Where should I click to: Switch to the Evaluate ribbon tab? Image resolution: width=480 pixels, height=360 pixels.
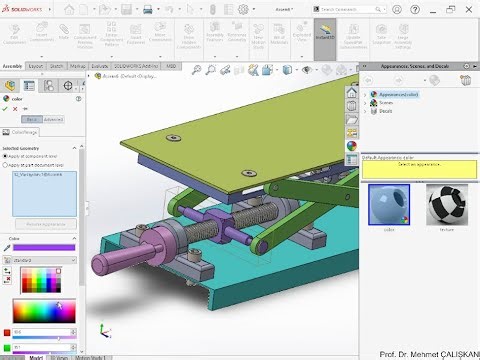[x=100, y=66]
